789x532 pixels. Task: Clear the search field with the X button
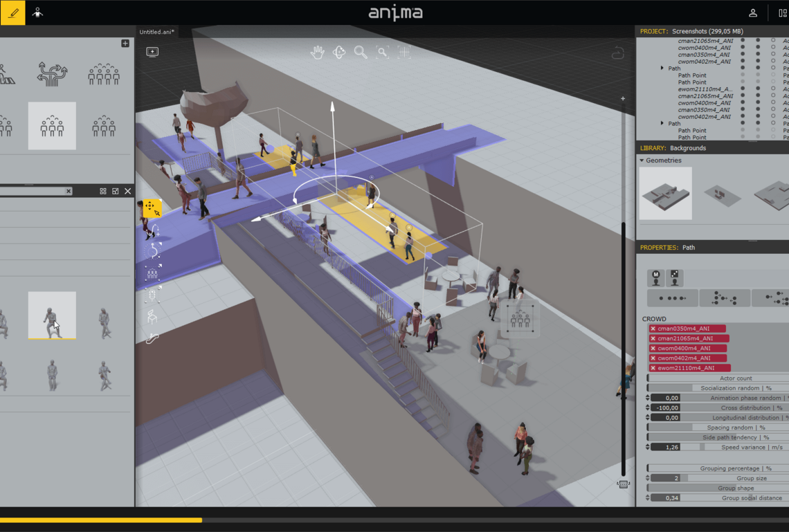70,191
